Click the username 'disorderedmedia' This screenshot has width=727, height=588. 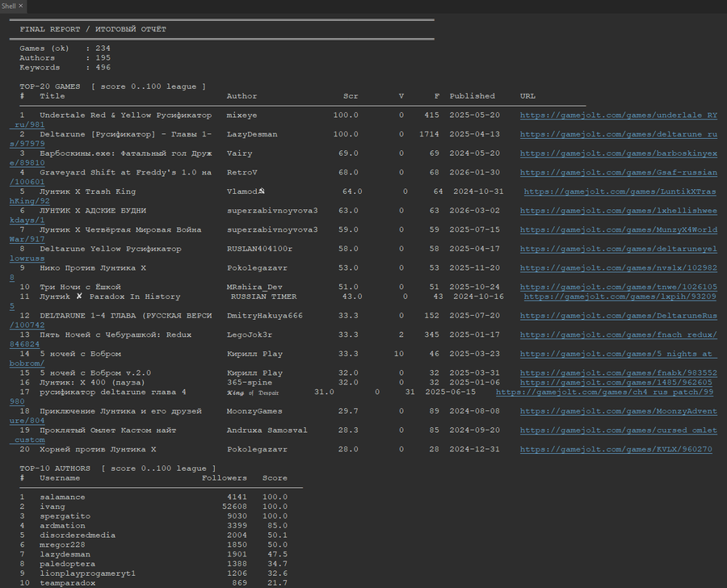78,535
